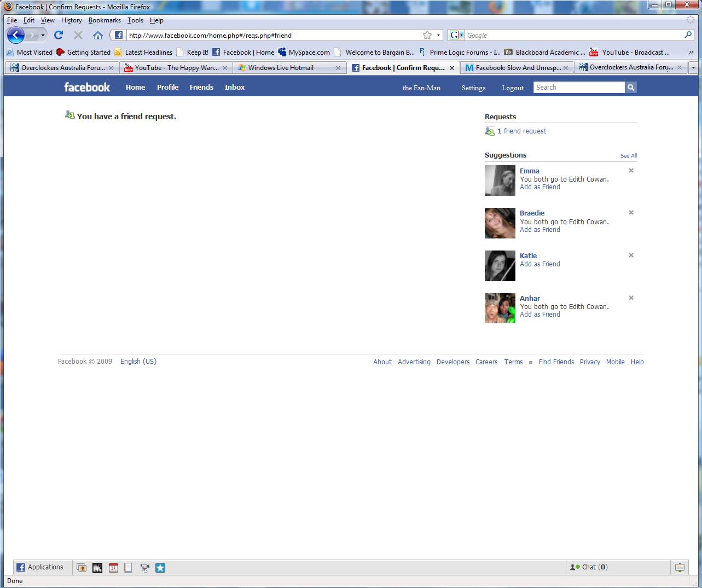
Task: Click the Stop loading X icon
Action: [x=78, y=35]
